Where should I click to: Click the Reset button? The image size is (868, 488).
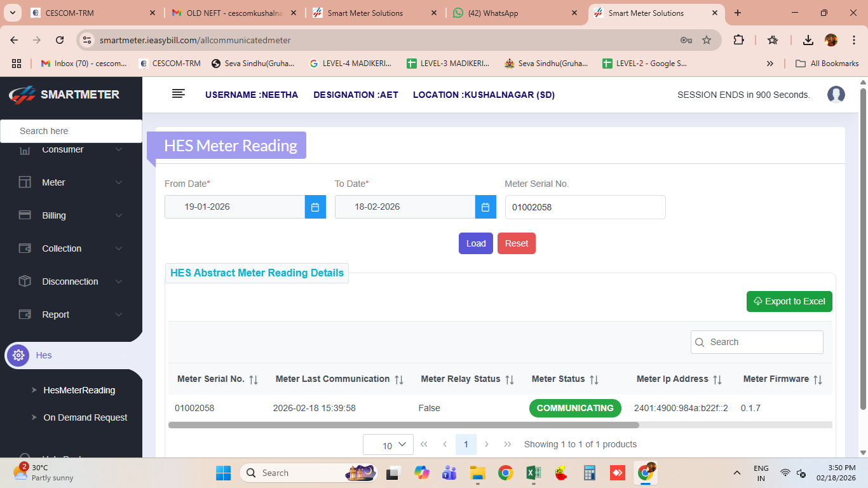[x=517, y=243]
